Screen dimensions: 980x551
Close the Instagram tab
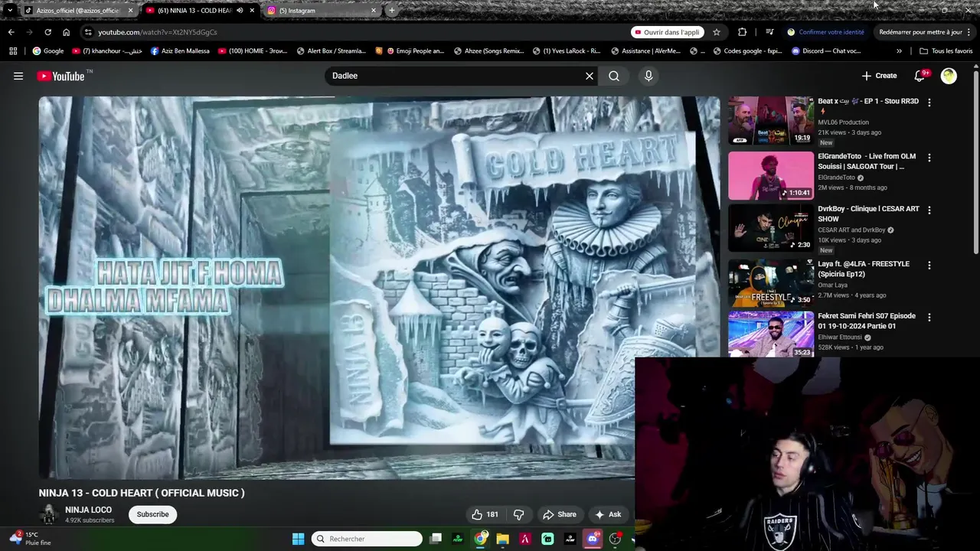[x=374, y=11]
